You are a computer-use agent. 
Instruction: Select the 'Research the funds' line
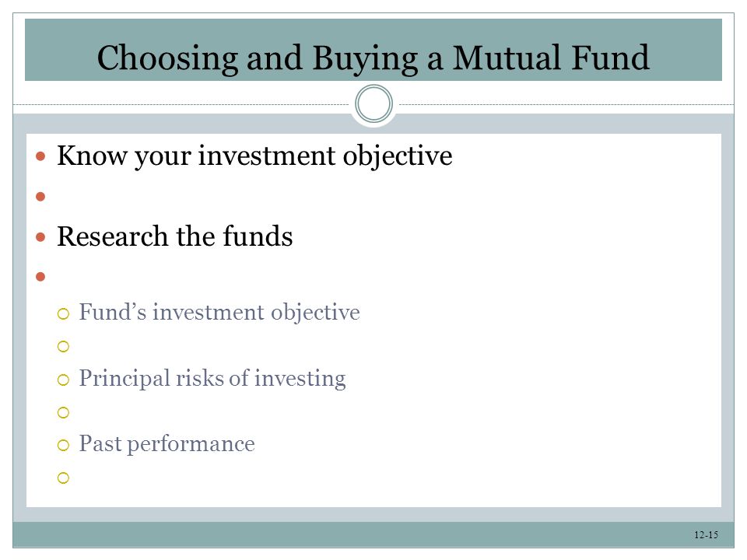[175, 236]
